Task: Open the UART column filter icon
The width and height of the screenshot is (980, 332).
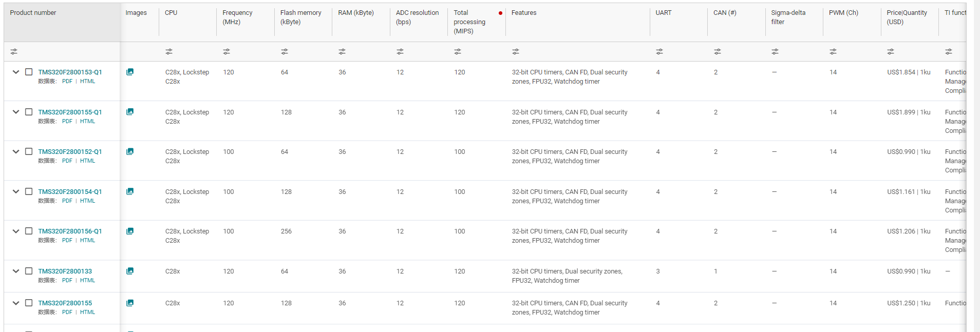Action: (659, 52)
